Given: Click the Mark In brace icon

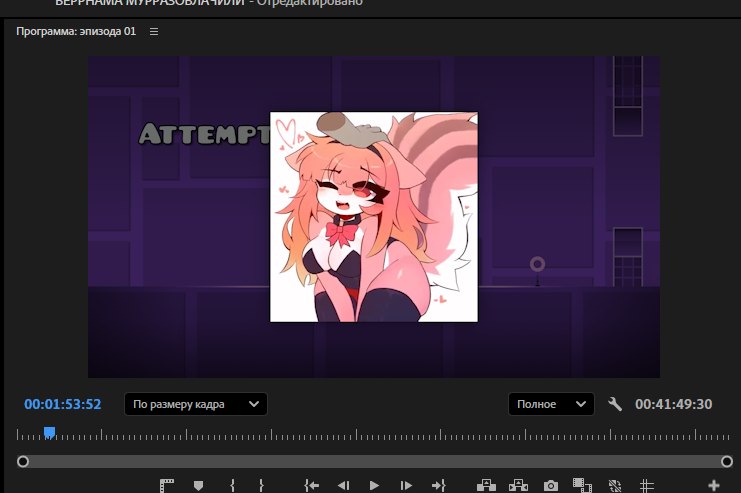Looking at the screenshot, I should pos(232,485).
